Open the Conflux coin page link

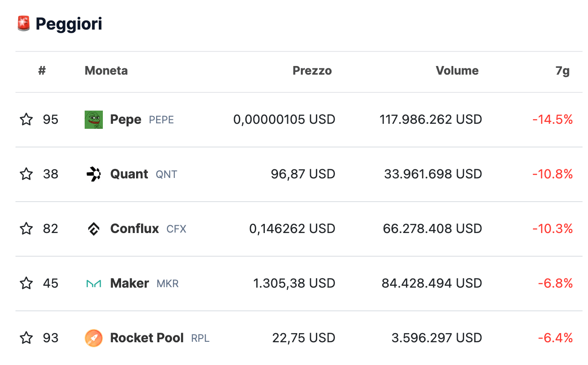tap(134, 229)
